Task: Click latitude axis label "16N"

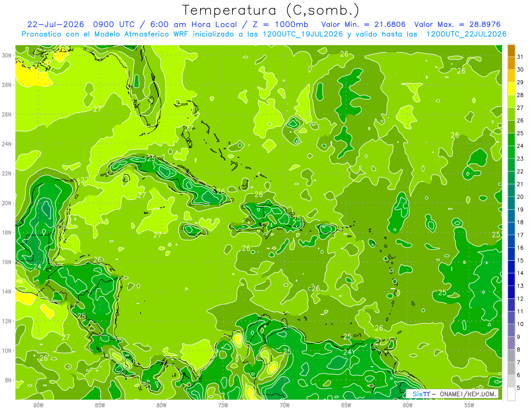Action: coord(8,262)
